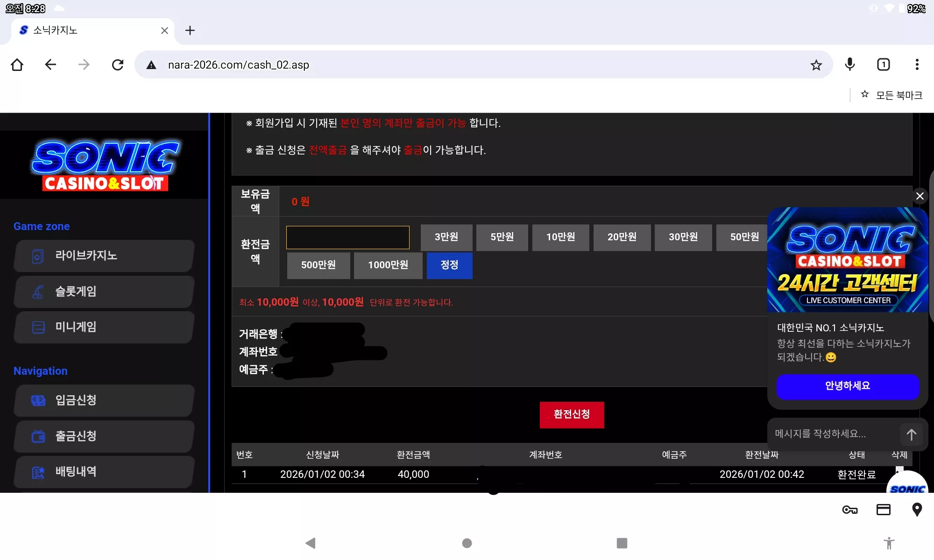Click the 24시간 고객센터 banner image

[848, 260]
